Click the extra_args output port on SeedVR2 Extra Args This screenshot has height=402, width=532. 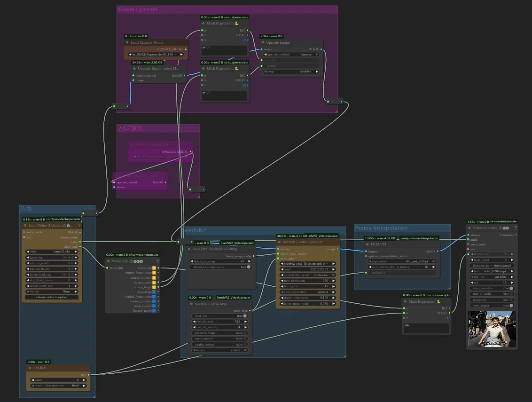tap(250, 311)
